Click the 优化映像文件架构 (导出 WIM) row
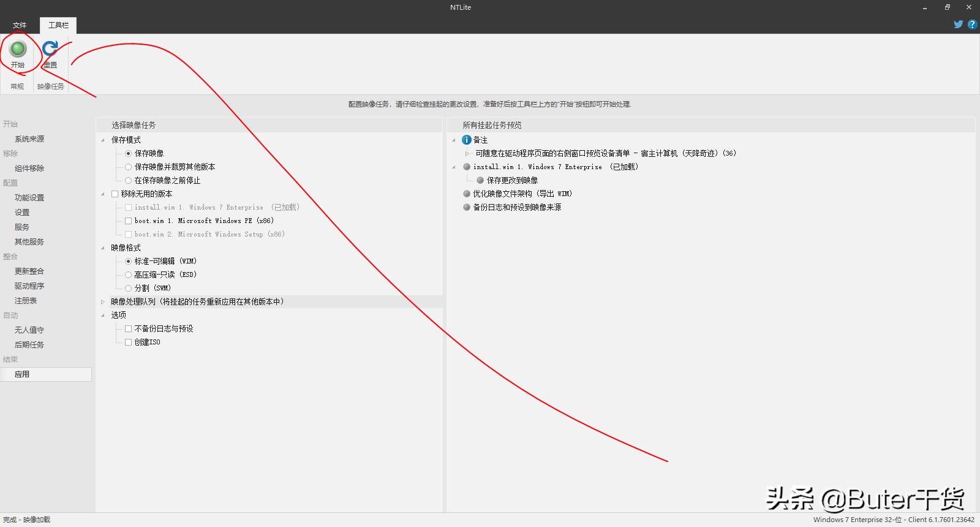 [522, 194]
